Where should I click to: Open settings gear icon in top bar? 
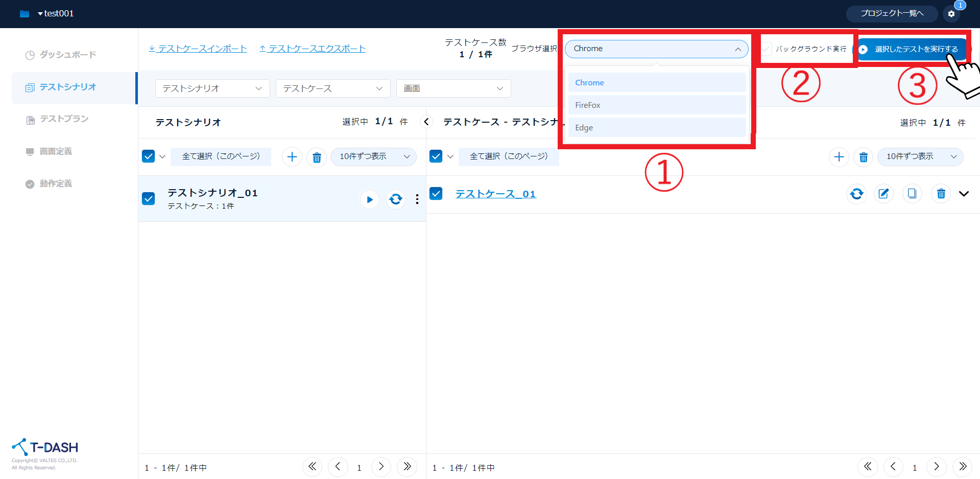coord(951,14)
